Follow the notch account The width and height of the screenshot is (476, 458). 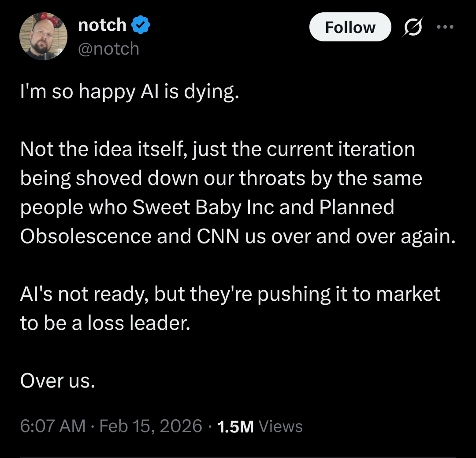tap(350, 28)
